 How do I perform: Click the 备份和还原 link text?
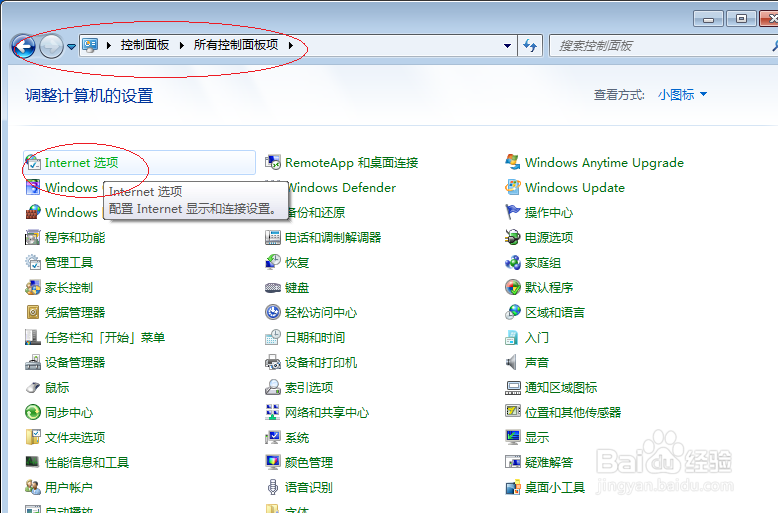coord(316,212)
